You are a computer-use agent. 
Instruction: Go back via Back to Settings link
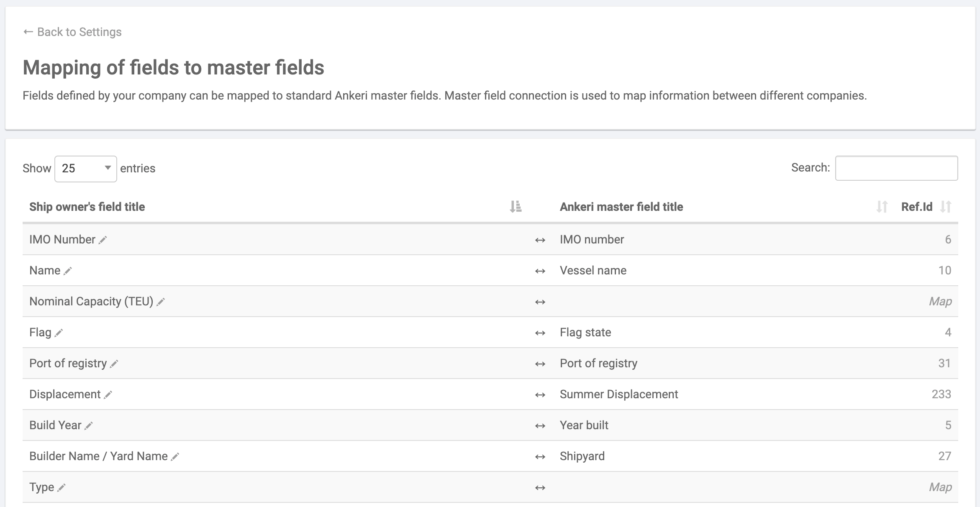pyautogui.click(x=72, y=32)
